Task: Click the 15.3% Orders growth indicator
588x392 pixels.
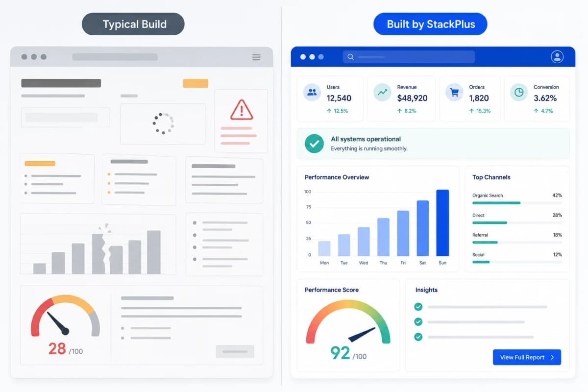Action: (x=480, y=111)
